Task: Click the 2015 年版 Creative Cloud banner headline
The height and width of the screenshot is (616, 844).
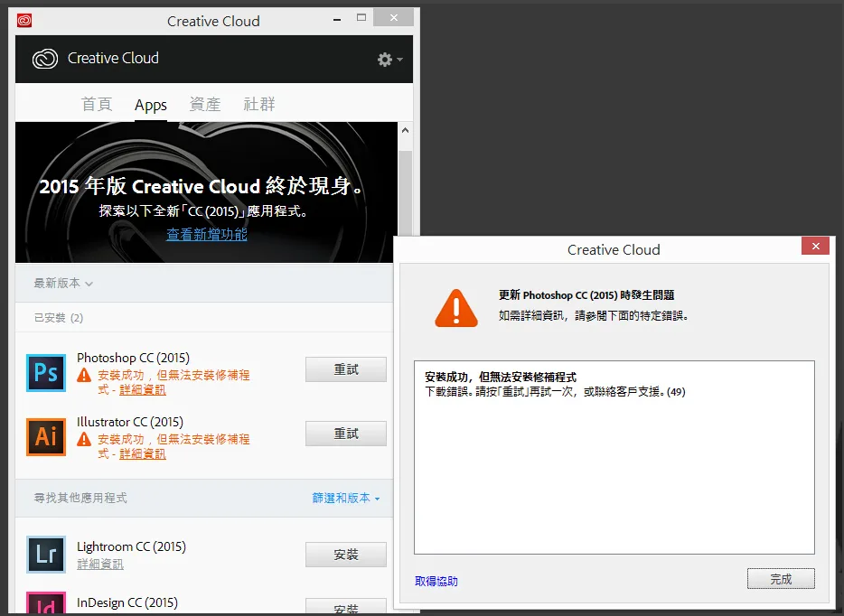Action: [x=202, y=186]
